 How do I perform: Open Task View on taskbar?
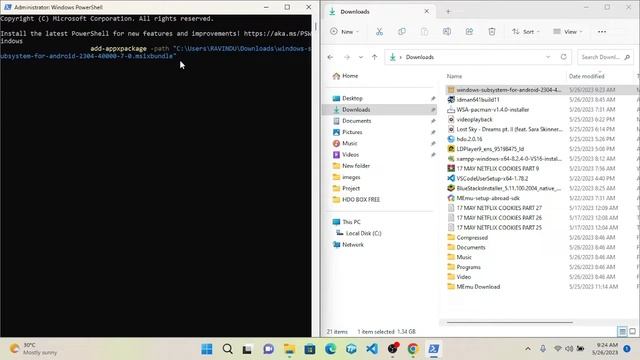click(x=247, y=349)
